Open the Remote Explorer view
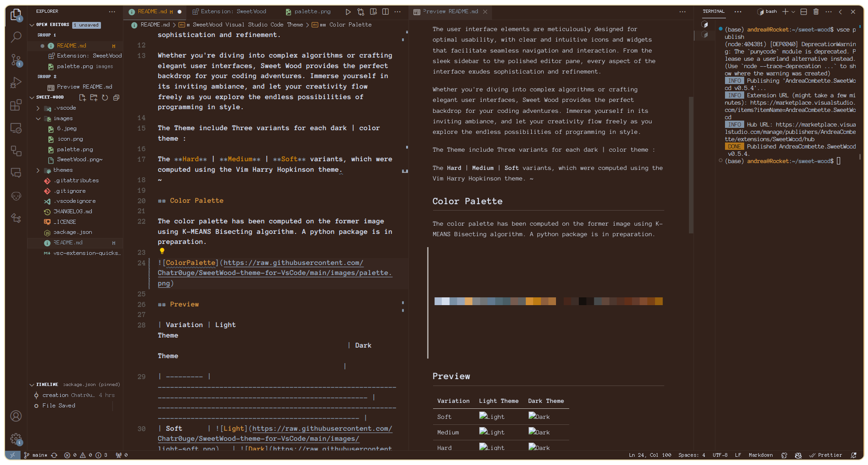 (x=16, y=128)
